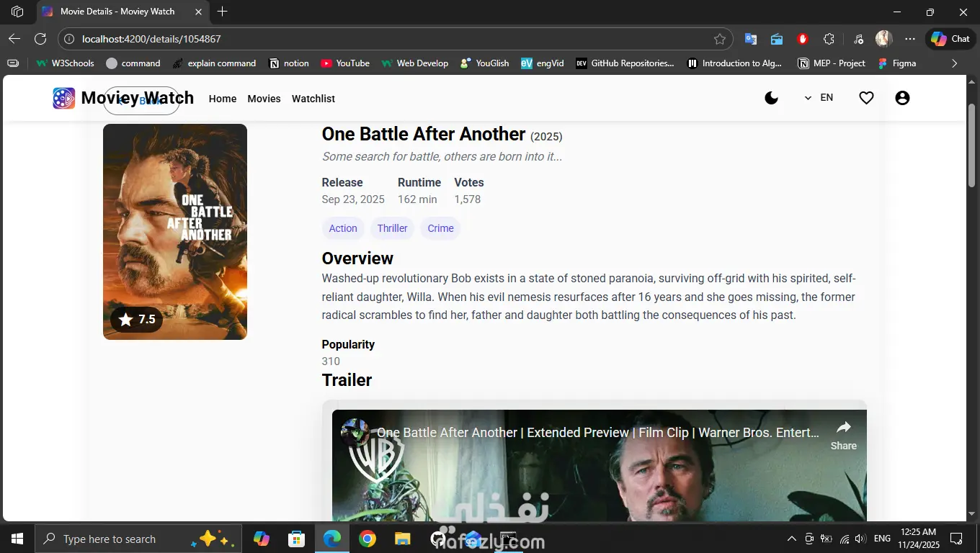Screen dimensions: 980x553
Task: Open the notion bookmark
Action: click(289, 63)
